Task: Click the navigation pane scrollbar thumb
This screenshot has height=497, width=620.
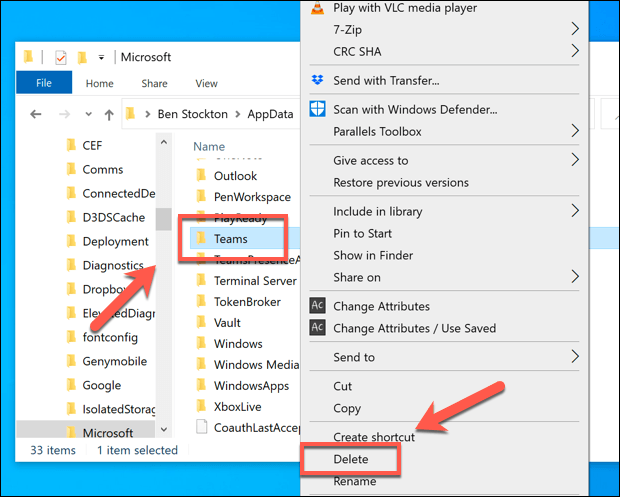Action: click(x=163, y=219)
